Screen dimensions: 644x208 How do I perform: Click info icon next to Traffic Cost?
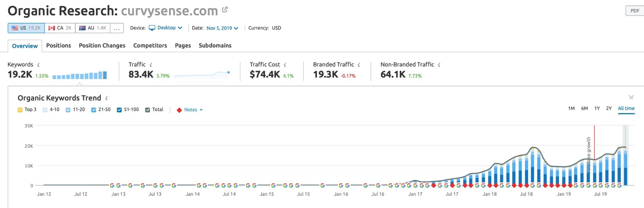285,65
